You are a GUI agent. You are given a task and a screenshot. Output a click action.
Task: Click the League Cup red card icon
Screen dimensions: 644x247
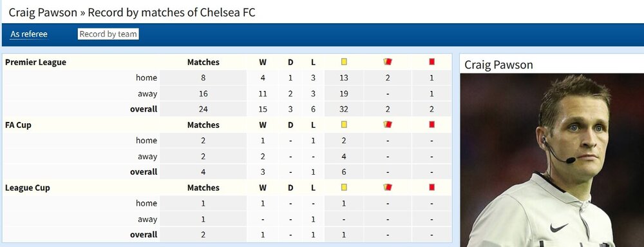[431, 187]
